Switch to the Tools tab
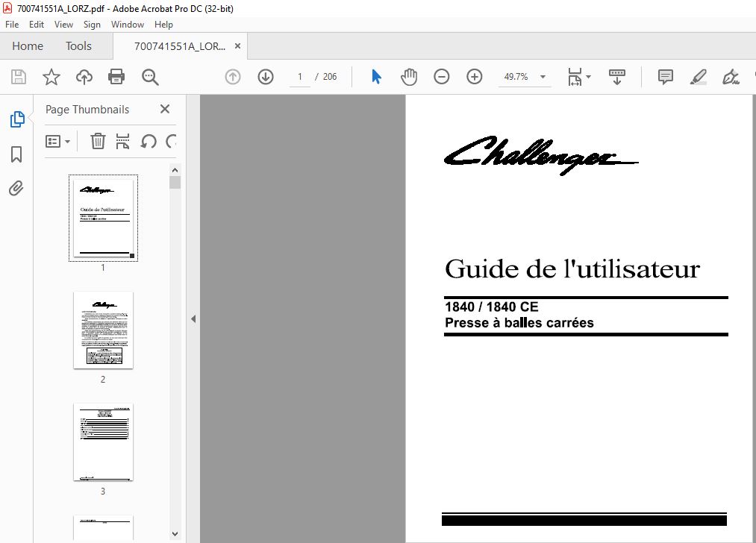The image size is (756, 543). [78, 45]
